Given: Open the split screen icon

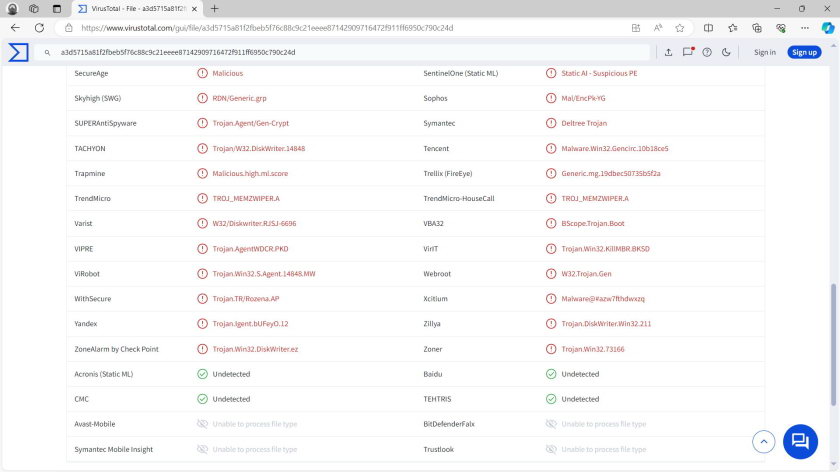Looking at the screenshot, I should (x=708, y=28).
